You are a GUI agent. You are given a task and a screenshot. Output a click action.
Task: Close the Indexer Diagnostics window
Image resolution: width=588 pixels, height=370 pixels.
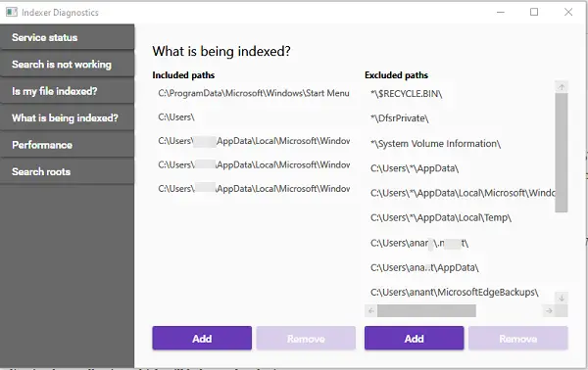tap(568, 12)
